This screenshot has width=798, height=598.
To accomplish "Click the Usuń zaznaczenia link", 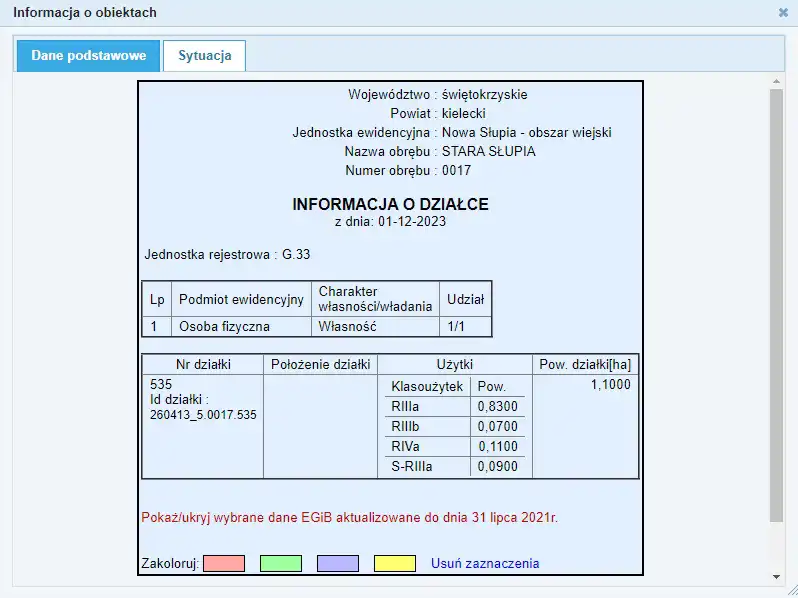I will [x=485, y=563].
